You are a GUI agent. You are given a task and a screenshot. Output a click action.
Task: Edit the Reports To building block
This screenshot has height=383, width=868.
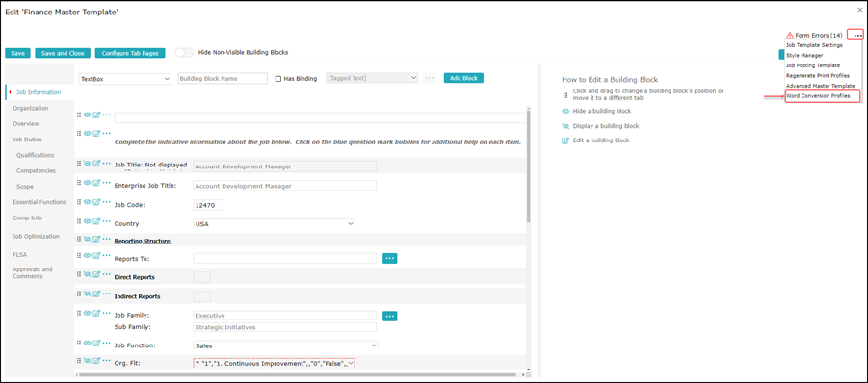(96, 255)
